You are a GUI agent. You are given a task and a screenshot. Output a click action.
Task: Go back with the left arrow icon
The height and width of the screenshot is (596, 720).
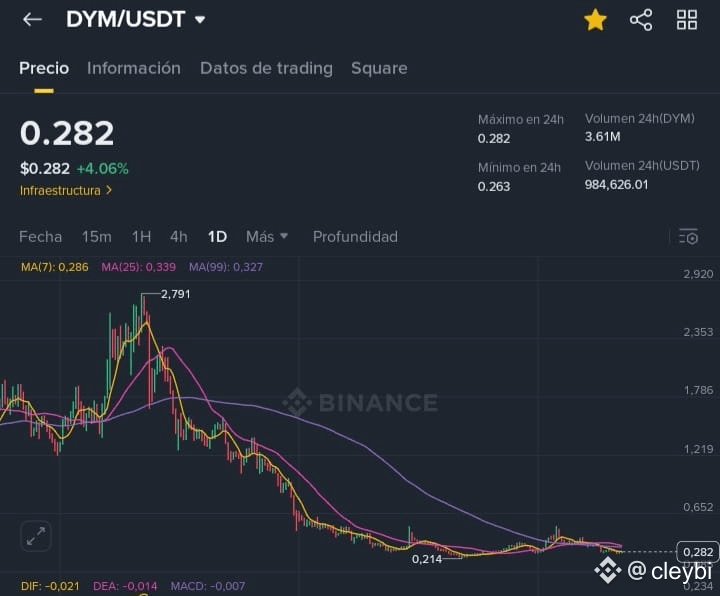[x=32, y=19]
